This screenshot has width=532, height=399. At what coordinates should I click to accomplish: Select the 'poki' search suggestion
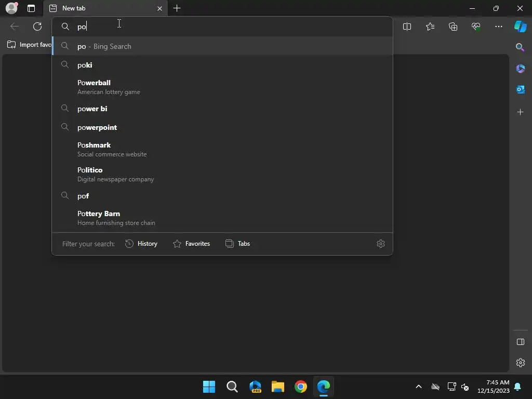click(x=222, y=65)
